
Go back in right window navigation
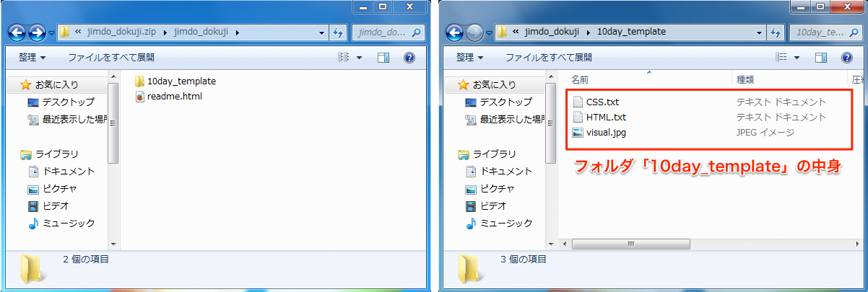[455, 32]
